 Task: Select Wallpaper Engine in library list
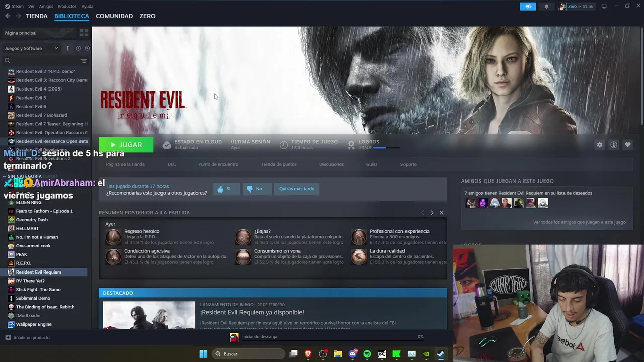34,324
